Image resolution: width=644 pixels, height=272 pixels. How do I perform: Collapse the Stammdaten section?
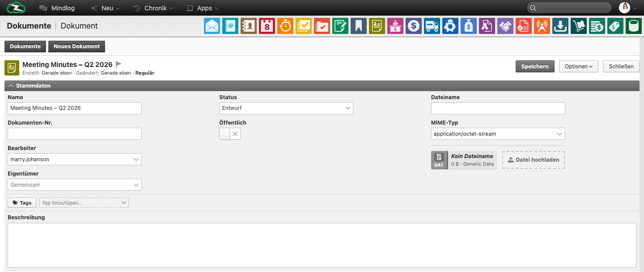click(322, 86)
